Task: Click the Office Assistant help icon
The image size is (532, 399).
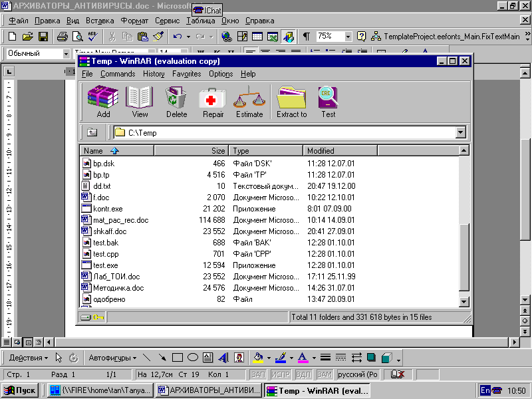Action: [x=361, y=37]
